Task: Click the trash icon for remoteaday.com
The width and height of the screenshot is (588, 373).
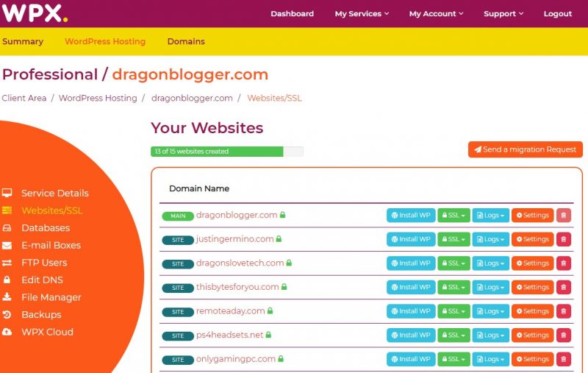Action: [563, 311]
